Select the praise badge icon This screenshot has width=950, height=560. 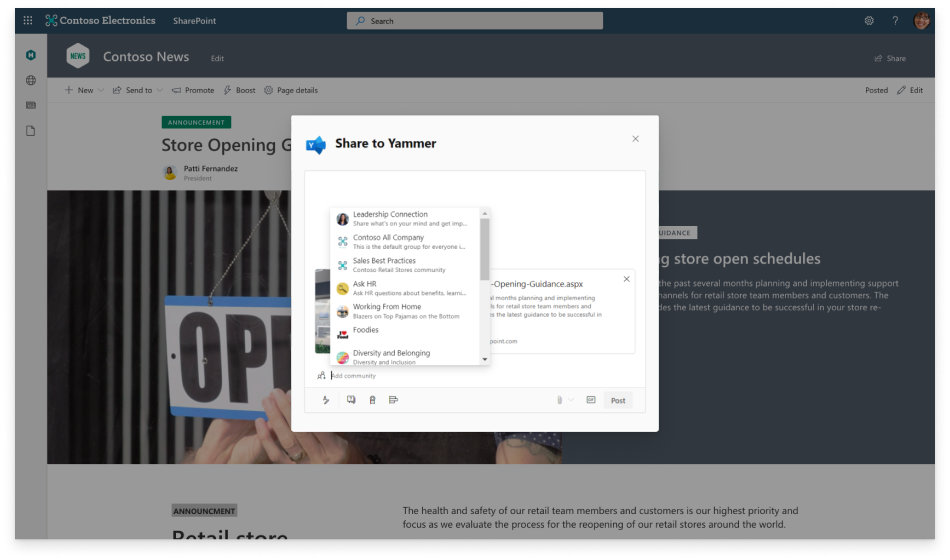click(x=373, y=400)
